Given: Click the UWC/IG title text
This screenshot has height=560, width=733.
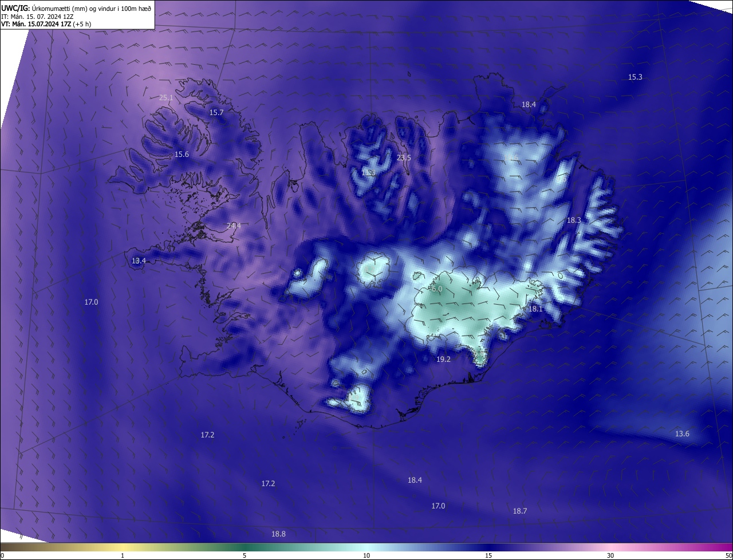Looking at the screenshot, I should click(x=15, y=8).
